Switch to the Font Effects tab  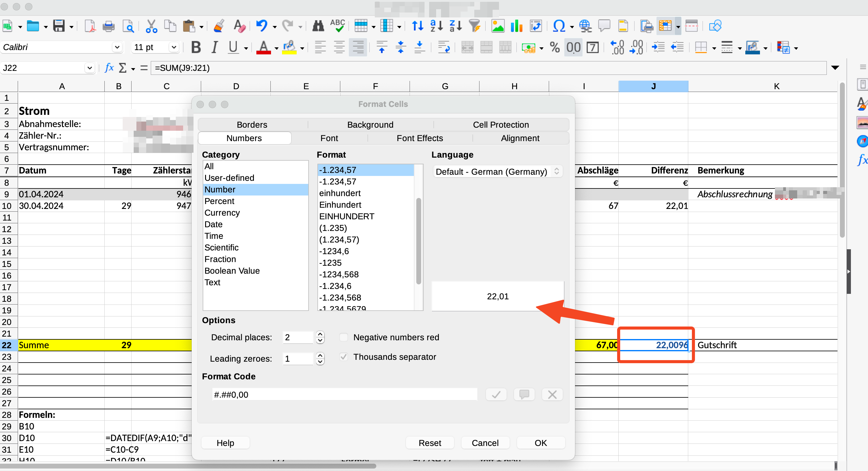click(x=420, y=138)
